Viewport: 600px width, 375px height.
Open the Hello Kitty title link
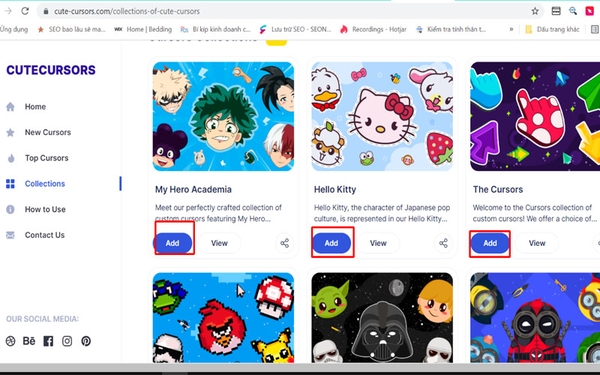coord(335,189)
